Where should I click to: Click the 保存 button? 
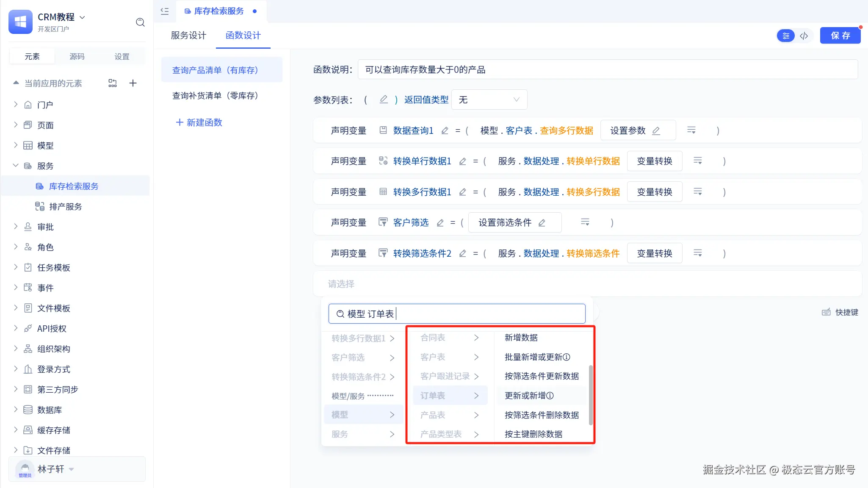[x=840, y=36]
